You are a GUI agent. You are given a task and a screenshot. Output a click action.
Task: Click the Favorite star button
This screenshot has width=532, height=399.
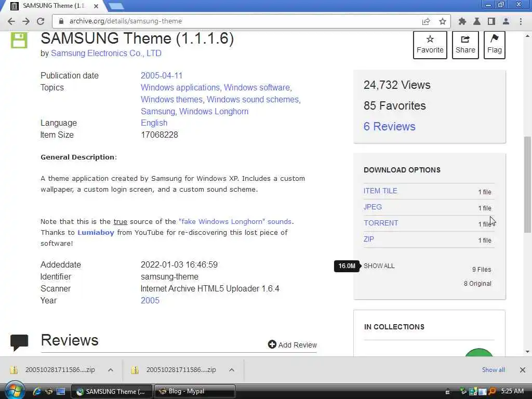[x=430, y=45]
